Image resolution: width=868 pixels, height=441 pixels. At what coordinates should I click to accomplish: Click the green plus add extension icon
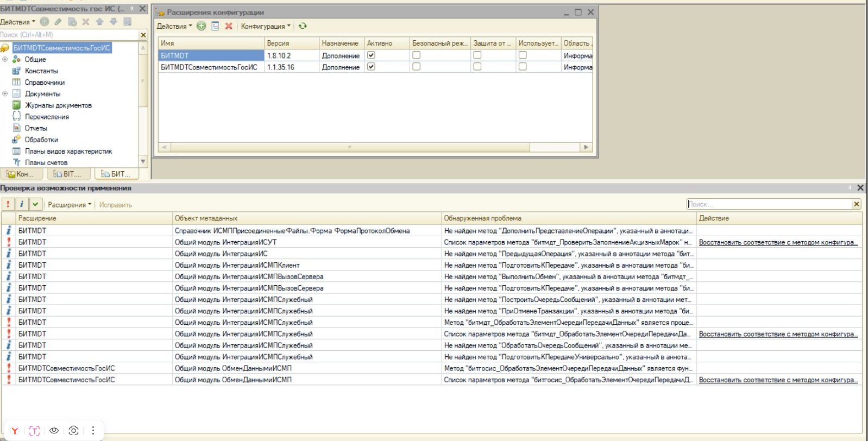pyautogui.click(x=202, y=26)
